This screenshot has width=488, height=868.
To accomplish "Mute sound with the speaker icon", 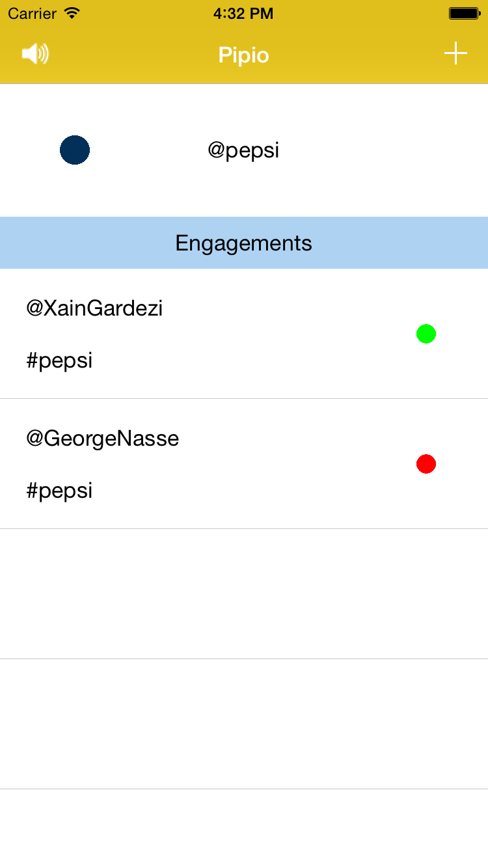I will coord(35,54).
